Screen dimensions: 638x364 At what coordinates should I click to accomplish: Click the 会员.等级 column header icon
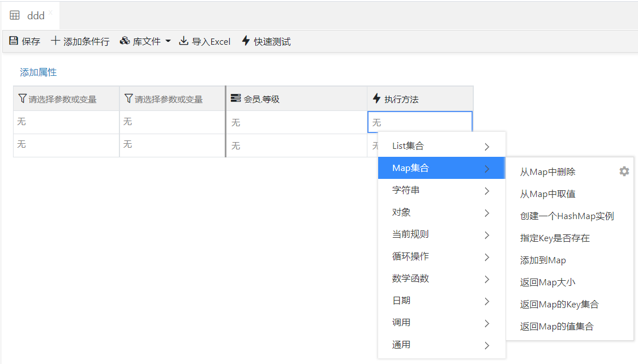pyautogui.click(x=235, y=99)
